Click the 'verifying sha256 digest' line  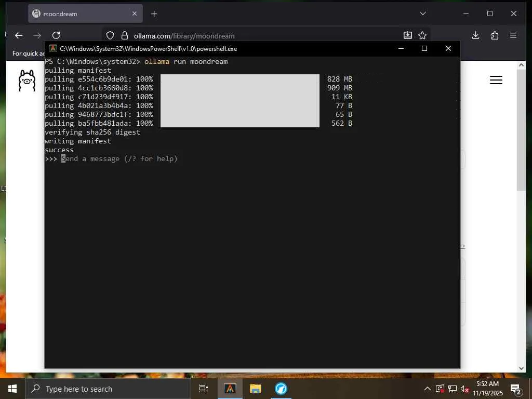point(92,132)
